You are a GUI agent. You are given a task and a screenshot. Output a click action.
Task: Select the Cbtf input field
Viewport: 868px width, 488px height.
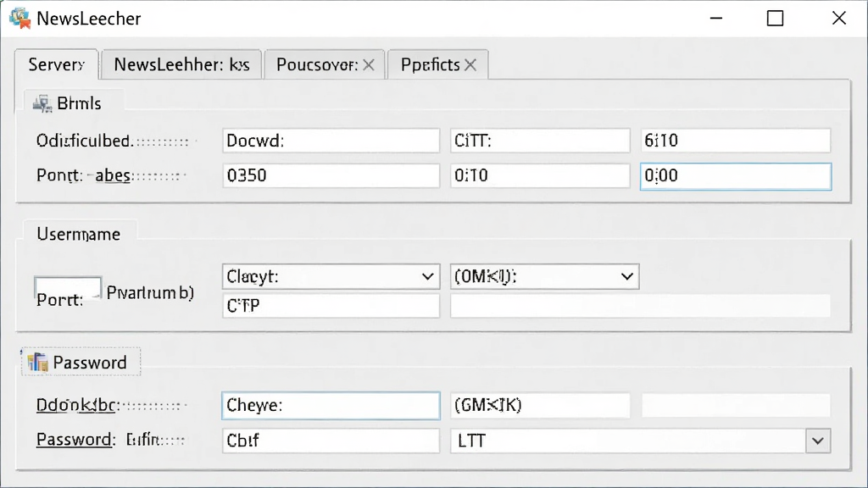[331, 441]
